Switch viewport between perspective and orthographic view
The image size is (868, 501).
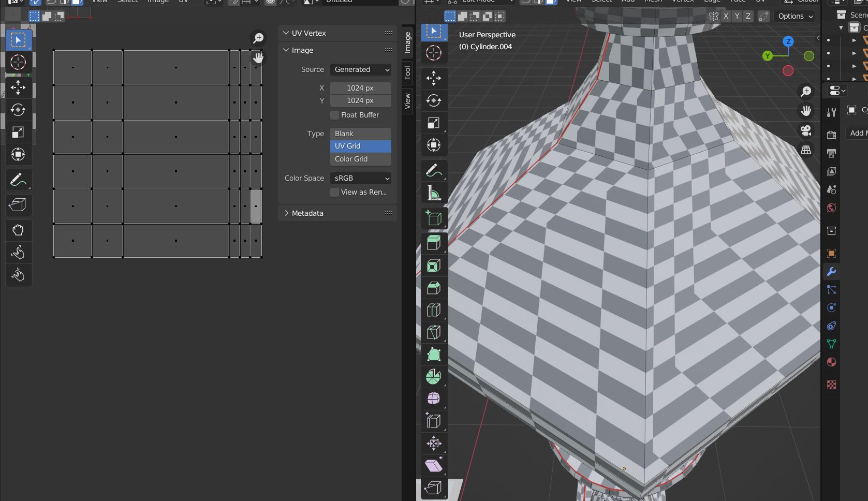coord(806,150)
